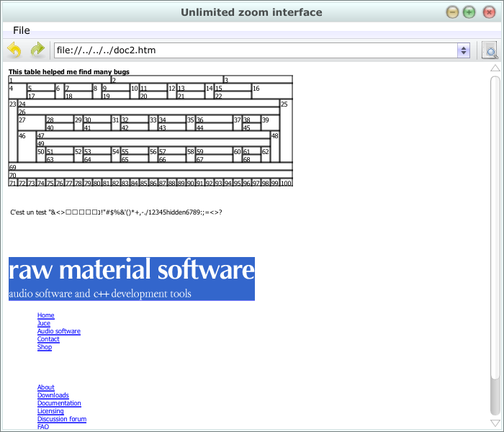The image size is (504, 432).
Task: Click table cell 48
Action: 275,147
